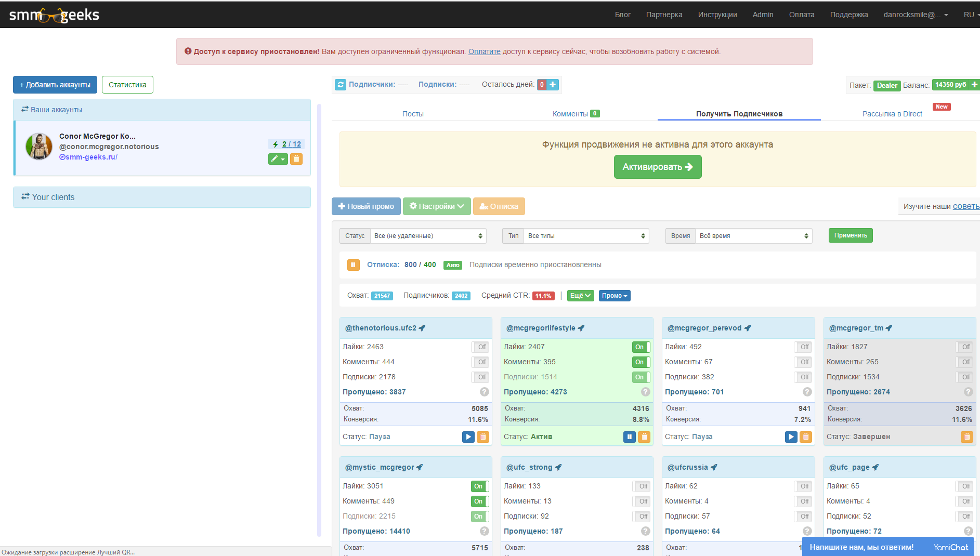Open the Статус filter dropdown
The height and width of the screenshot is (556, 980).
[428, 236]
